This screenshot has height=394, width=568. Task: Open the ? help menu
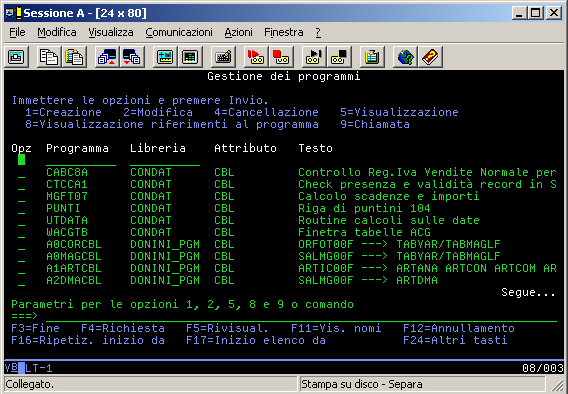318,32
